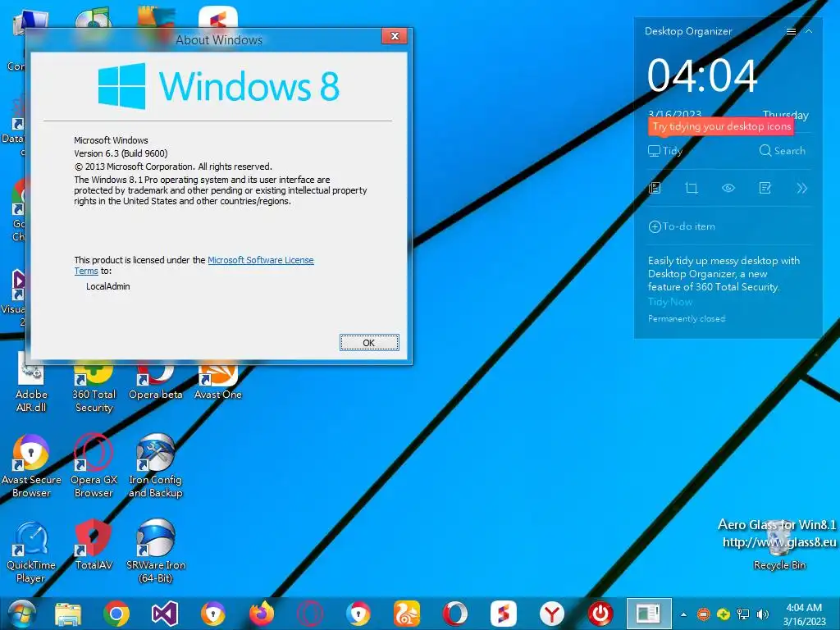This screenshot has width=840, height=630.
Task: Select the QuickTime Player desktop shortcut
Action: (31, 552)
